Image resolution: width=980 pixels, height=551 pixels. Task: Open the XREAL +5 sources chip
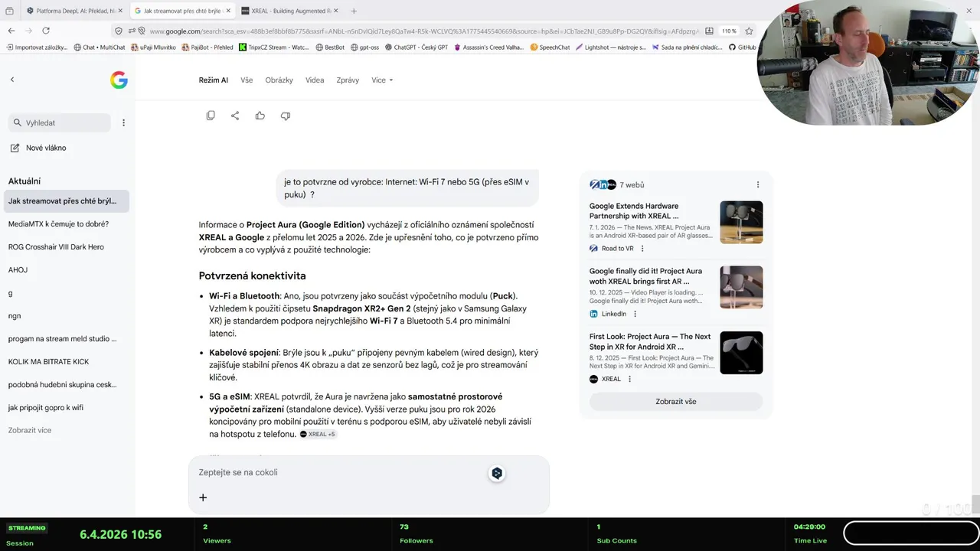point(318,434)
